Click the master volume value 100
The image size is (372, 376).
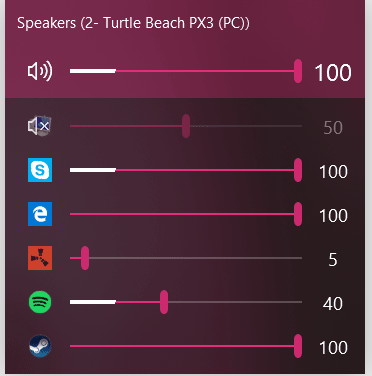(x=333, y=72)
